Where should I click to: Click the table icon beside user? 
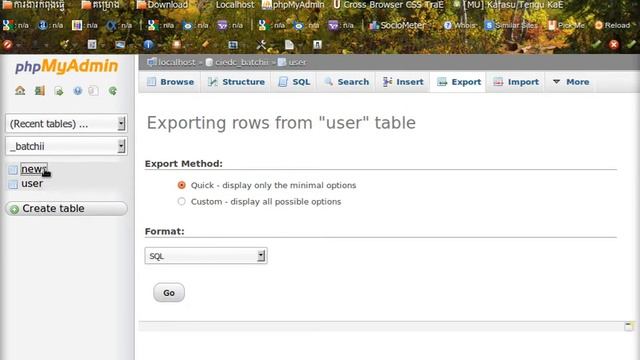click(13, 184)
